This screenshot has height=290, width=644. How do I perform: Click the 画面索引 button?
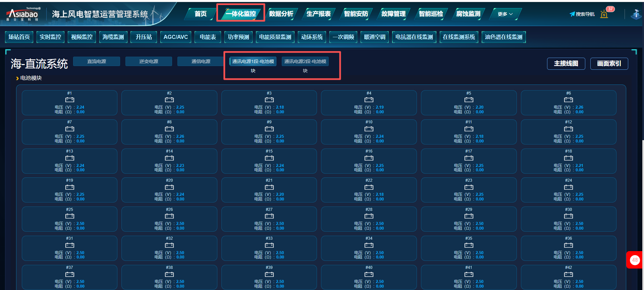609,64
